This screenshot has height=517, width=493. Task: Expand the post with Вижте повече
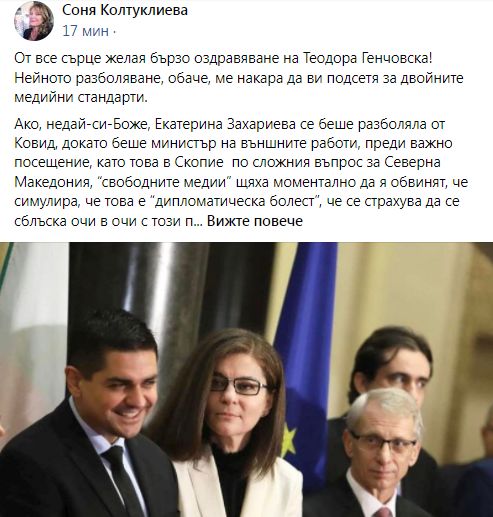255,221
